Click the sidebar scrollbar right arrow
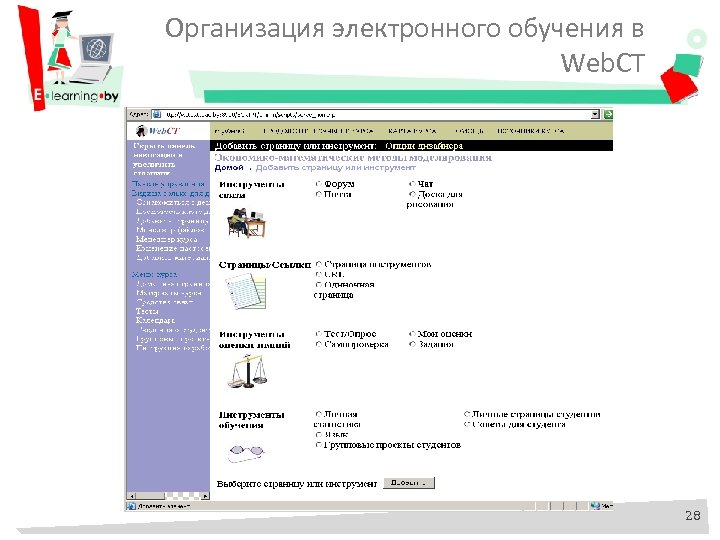This screenshot has height=540, width=720. tap(205, 496)
